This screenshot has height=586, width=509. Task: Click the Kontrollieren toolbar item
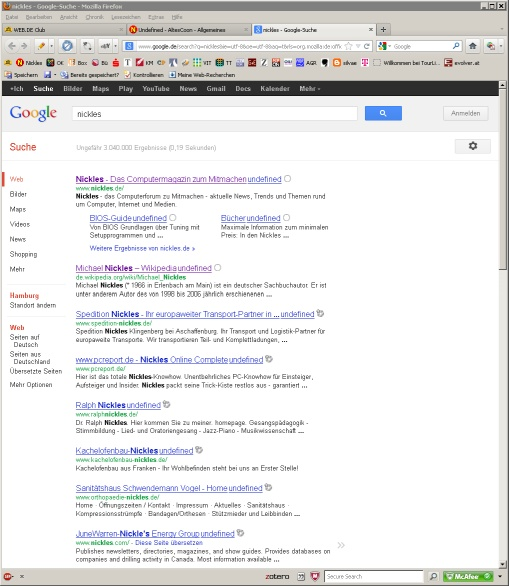pos(144,75)
